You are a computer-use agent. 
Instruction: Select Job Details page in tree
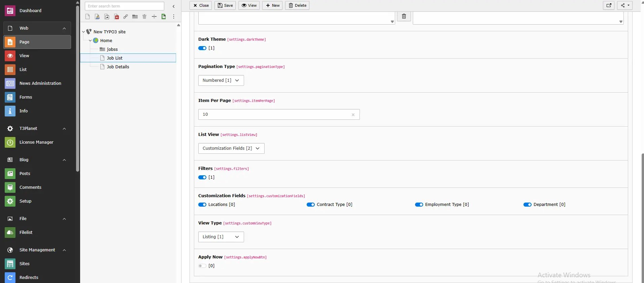tap(118, 67)
